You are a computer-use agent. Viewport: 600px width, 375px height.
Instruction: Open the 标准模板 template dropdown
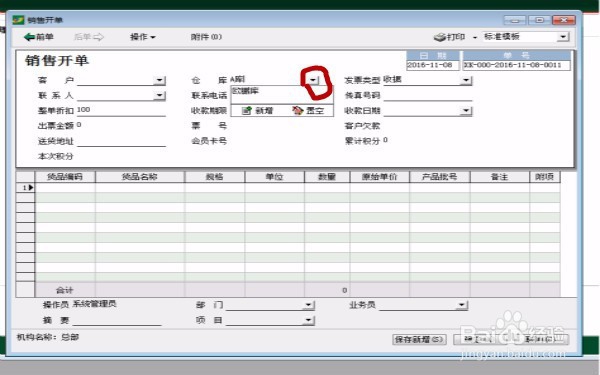point(563,37)
